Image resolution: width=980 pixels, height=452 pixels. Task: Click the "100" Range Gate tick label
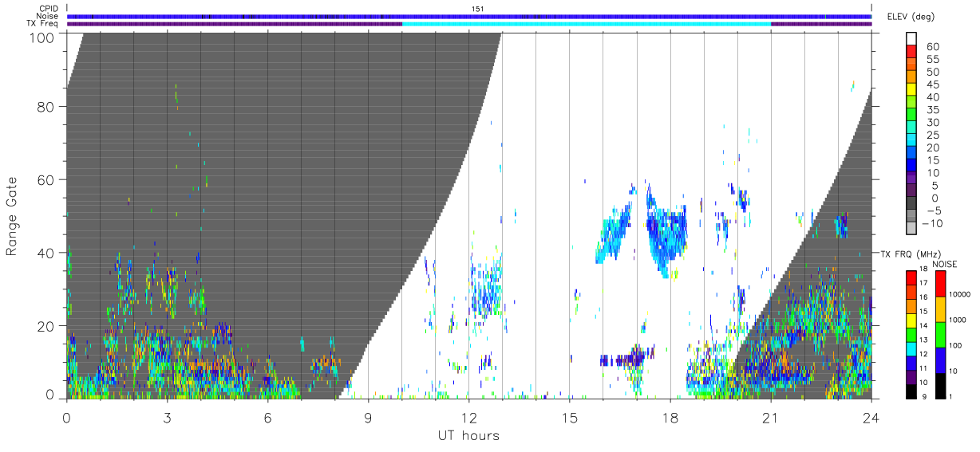click(x=42, y=37)
